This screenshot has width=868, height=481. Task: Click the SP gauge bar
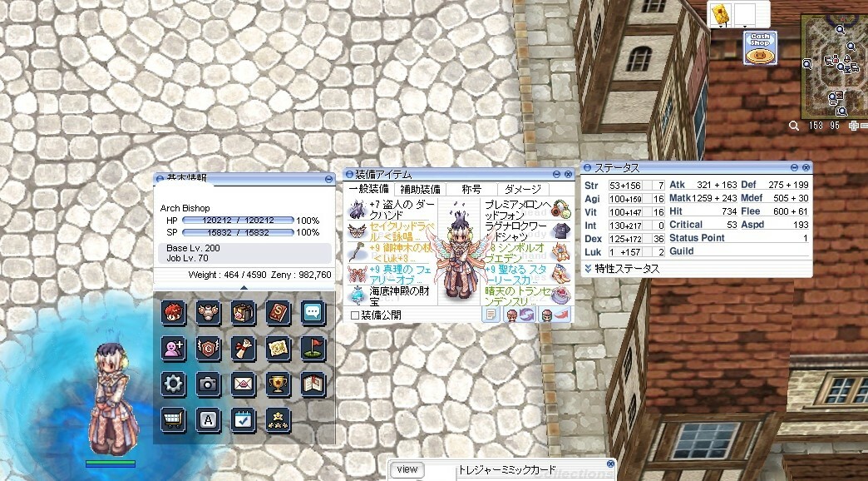tap(238, 233)
